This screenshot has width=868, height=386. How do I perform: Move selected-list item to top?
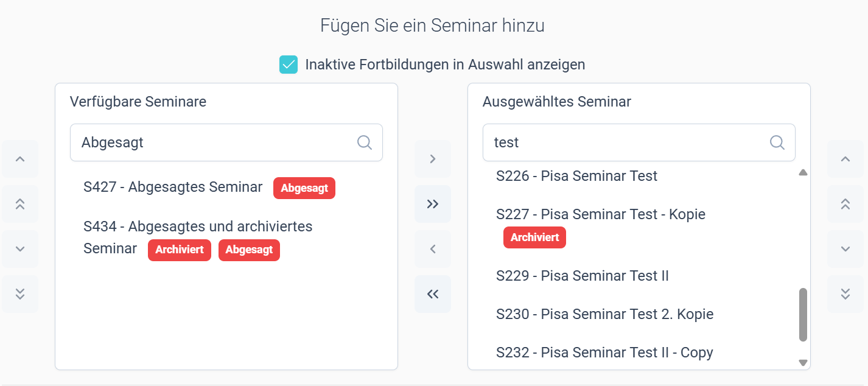pyautogui.click(x=845, y=204)
